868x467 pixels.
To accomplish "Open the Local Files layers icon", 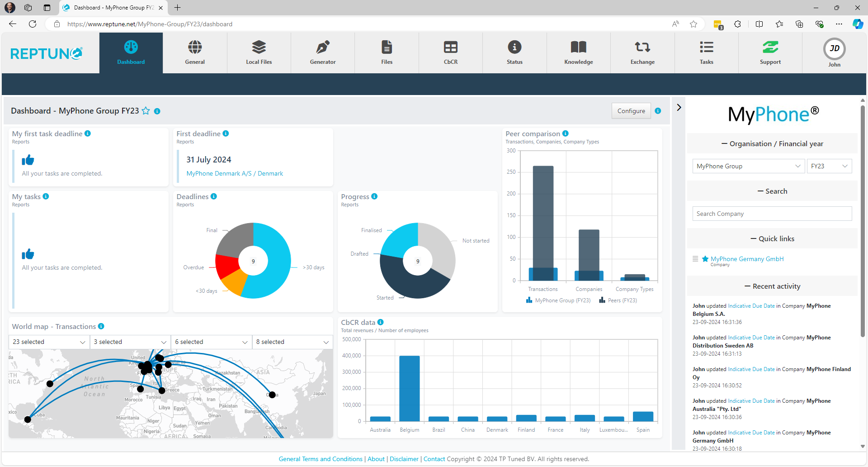I will point(259,48).
